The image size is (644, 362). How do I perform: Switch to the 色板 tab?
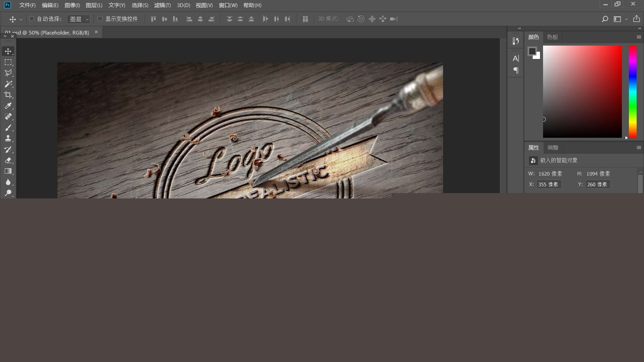click(552, 37)
